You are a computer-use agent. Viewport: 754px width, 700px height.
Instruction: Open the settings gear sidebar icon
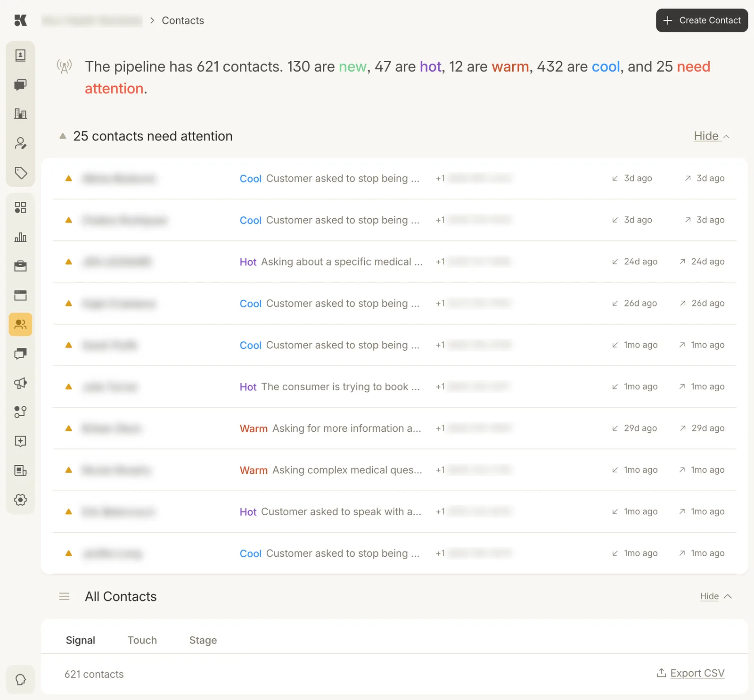pos(20,500)
